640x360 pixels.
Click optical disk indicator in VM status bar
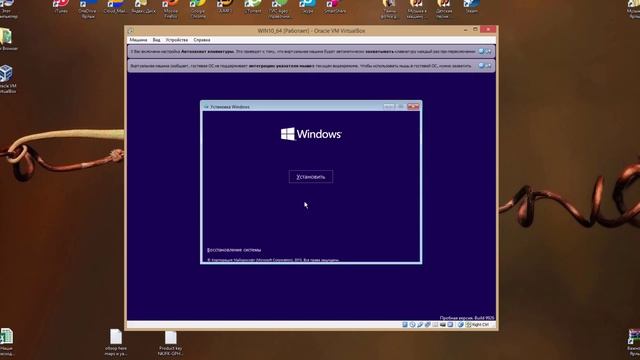pos(412,324)
